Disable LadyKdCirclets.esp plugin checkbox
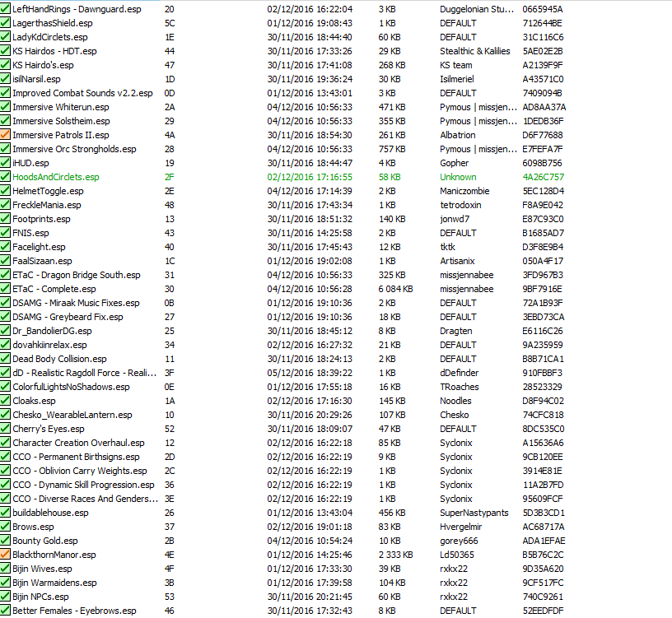Viewport: 672px width, 618px height. [x=5, y=37]
